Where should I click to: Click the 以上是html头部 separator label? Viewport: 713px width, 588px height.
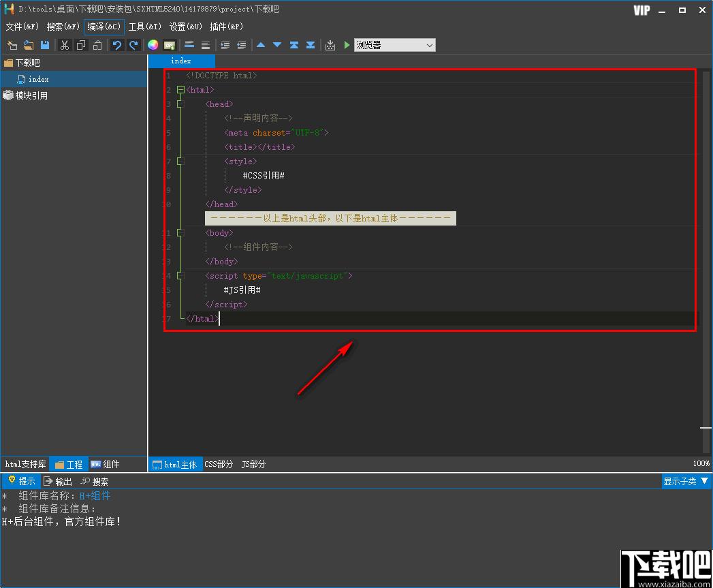(330, 219)
